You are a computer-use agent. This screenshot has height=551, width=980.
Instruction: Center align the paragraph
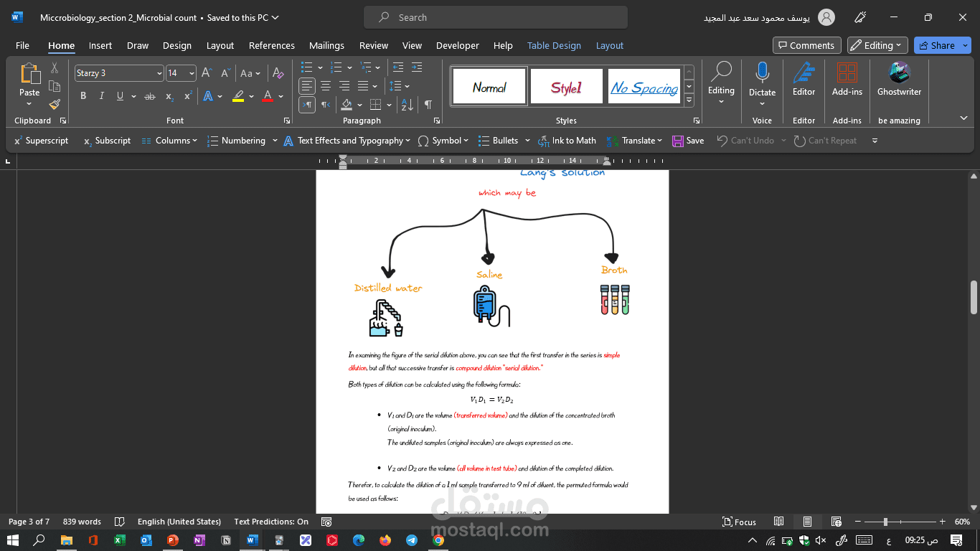coord(326,86)
